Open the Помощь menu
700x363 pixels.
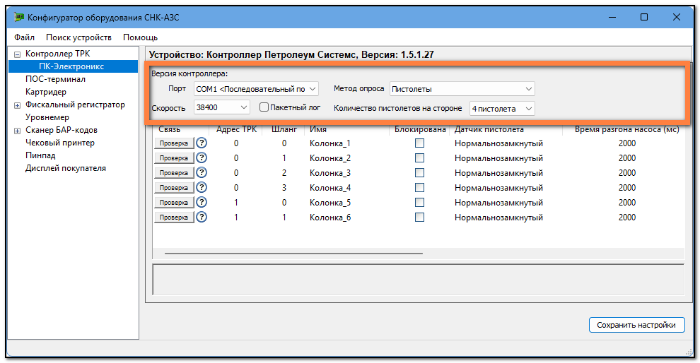tap(140, 37)
